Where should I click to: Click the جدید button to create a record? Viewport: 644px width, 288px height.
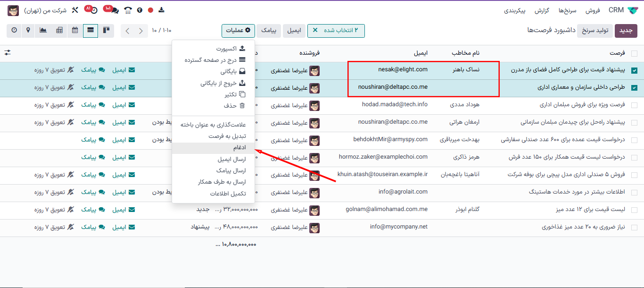tap(627, 30)
